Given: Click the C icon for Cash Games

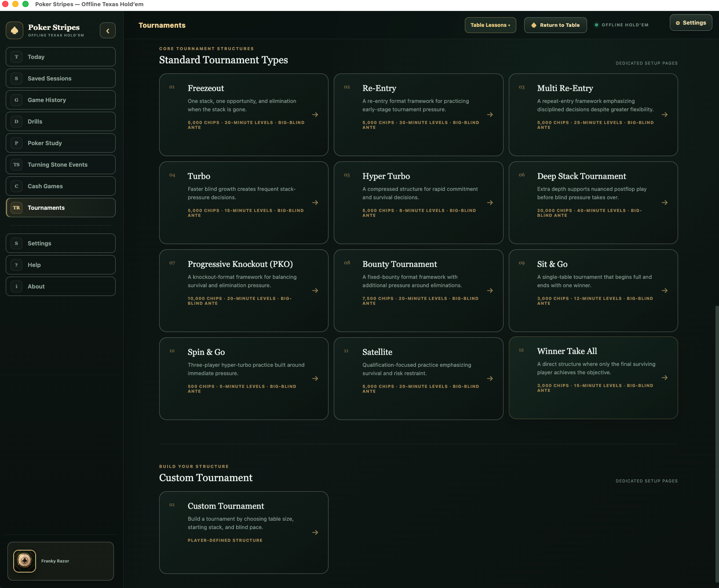Looking at the screenshot, I should pos(17,186).
